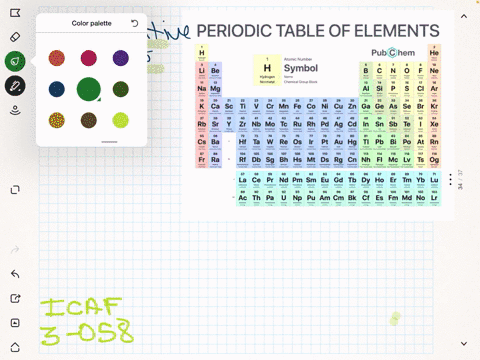The width and height of the screenshot is (480, 360).
Task: Click the palette drag handle bar
Action: click(109, 142)
